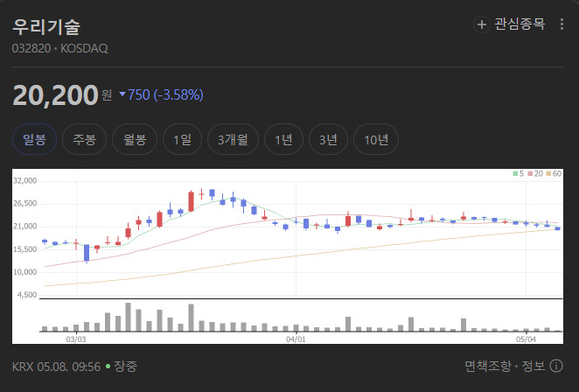Click the orange 60-day moving average legend
This screenshot has height=392, width=579.
tap(554, 173)
